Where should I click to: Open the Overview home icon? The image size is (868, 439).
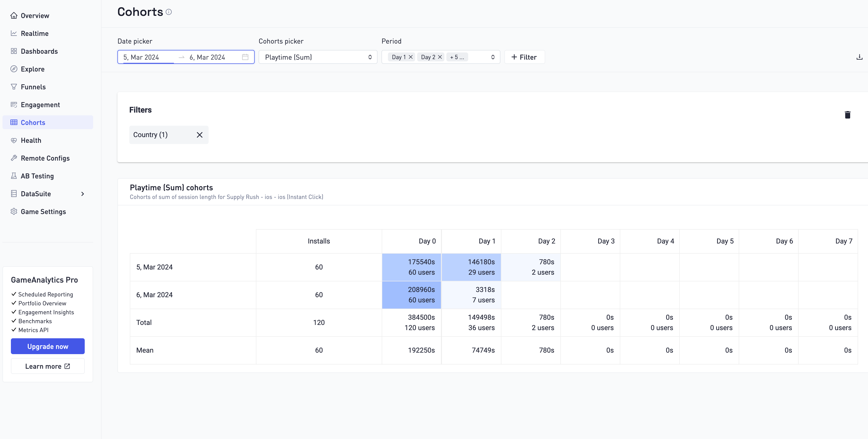point(14,16)
